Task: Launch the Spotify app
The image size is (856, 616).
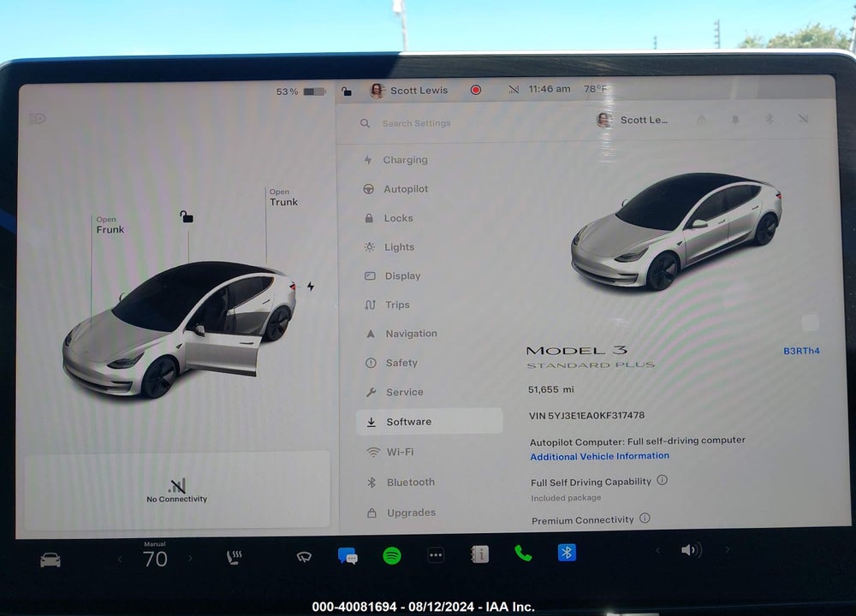Action: coord(392,556)
